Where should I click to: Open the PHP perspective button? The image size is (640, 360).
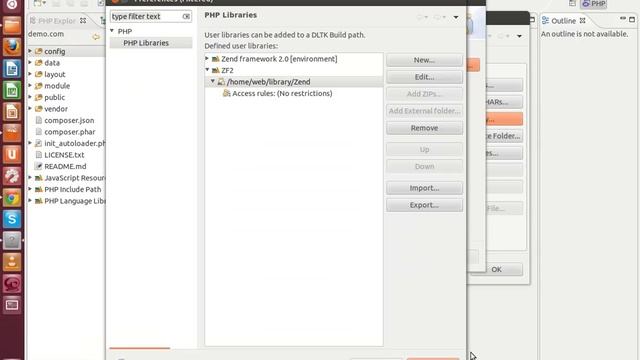[x=594, y=4]
